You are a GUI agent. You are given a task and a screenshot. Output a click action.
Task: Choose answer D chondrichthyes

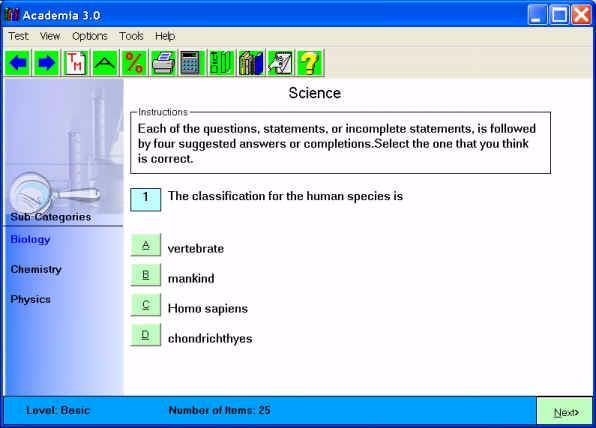(x=146, y=335)
